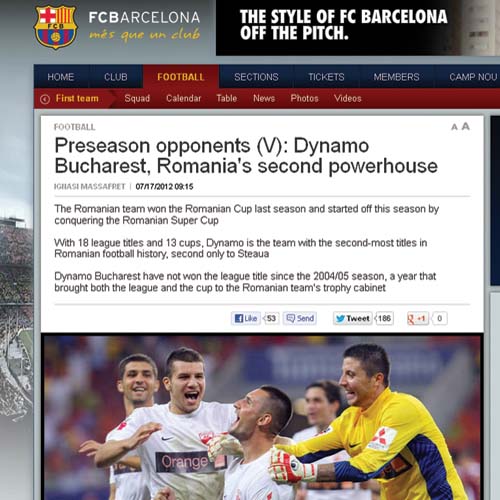Click the First team back arrow icon
The image size is (500, 500).
point(45,99)
